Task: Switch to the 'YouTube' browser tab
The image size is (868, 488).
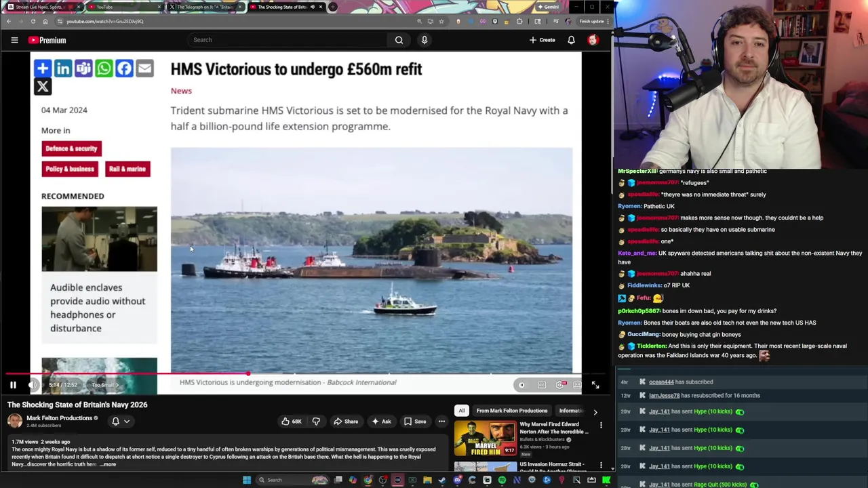Action: coord(125,7)
